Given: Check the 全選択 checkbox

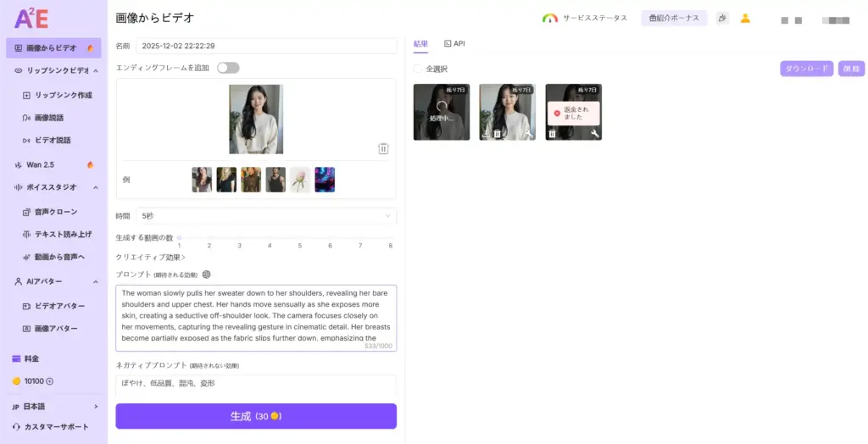Looking at the screenshot, I should (x=417, y=69).
